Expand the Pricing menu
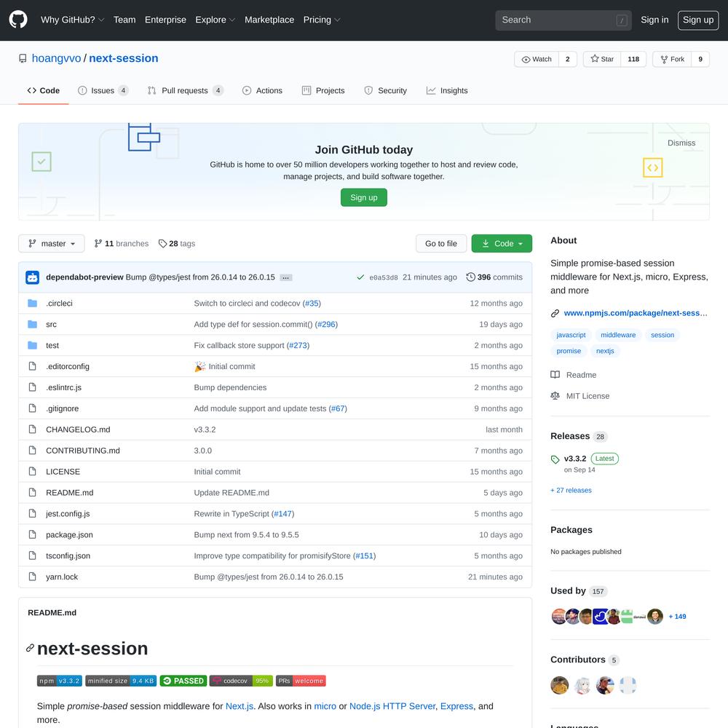728x728 pixels. coord(322,20)
